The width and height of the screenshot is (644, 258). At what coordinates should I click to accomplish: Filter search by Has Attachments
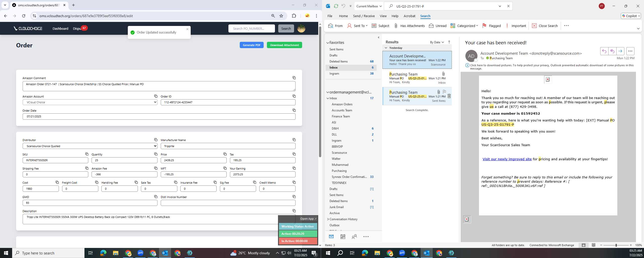(x=409, y=26)
